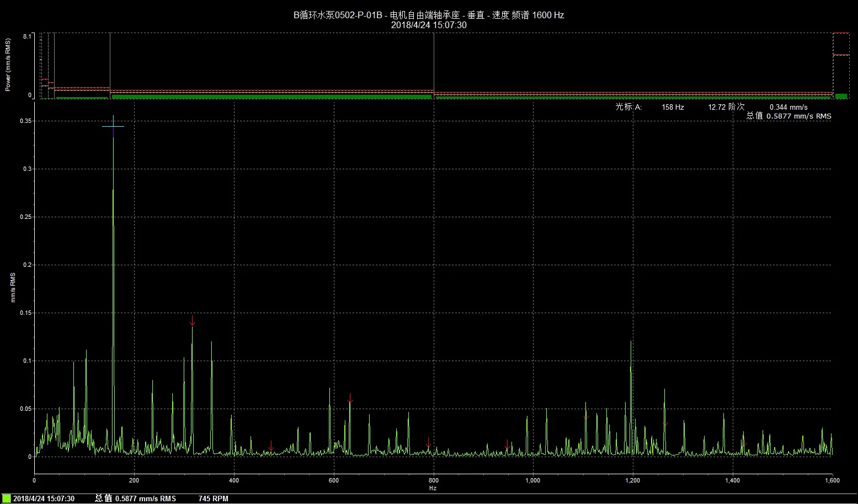Click the 12.72 阶次 order readout

(726, 107)
